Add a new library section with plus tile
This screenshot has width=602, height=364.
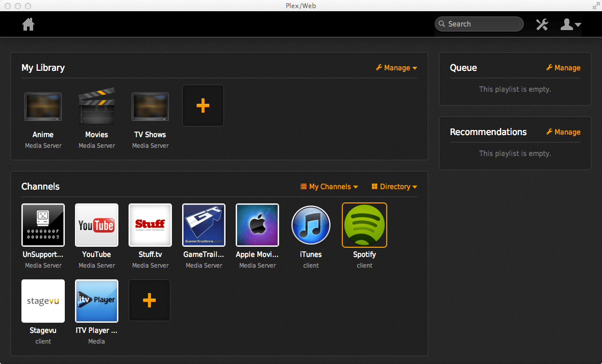203,106
